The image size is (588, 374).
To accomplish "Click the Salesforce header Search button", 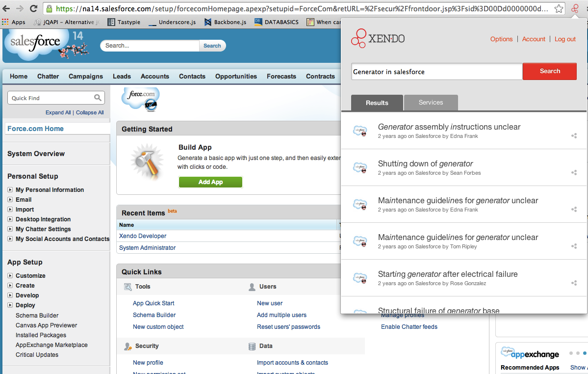I will [x=212, y=46].
